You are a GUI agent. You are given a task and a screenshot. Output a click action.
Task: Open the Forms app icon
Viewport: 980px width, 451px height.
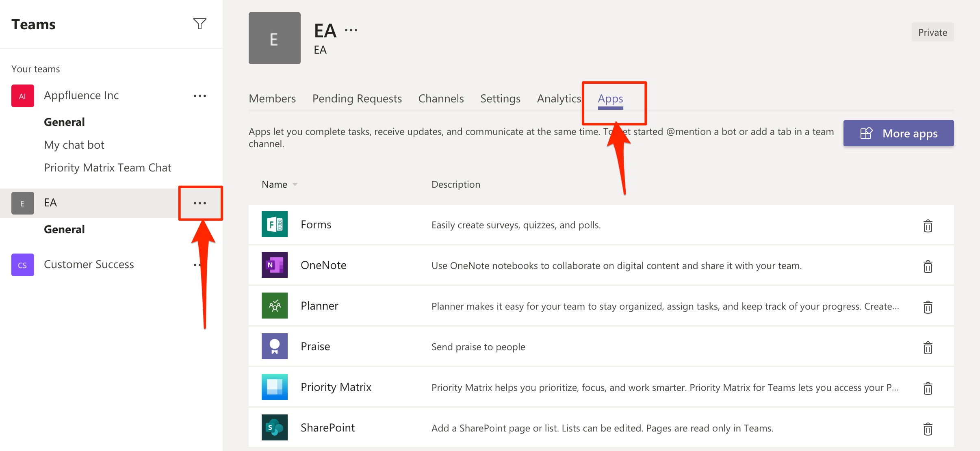pyautogui.click(x=274, y=224)
